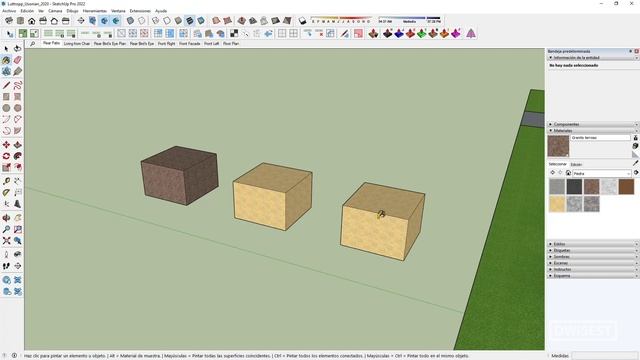Open the Cámara menu
Screen dimensions: 640x360
55,11
